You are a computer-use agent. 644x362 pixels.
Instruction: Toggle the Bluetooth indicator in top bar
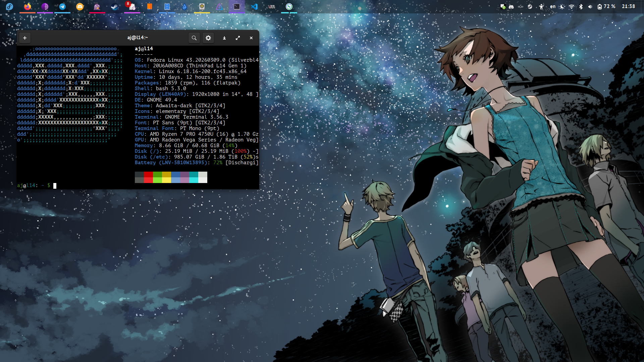click(x=581, y=6)
